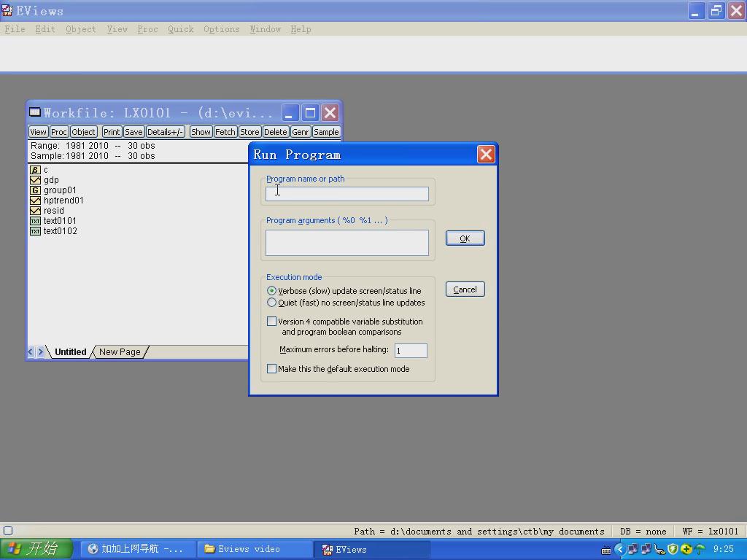Switch to the Untitled workfile page tab
Viewport: 747px width, 560px height.
71,352
